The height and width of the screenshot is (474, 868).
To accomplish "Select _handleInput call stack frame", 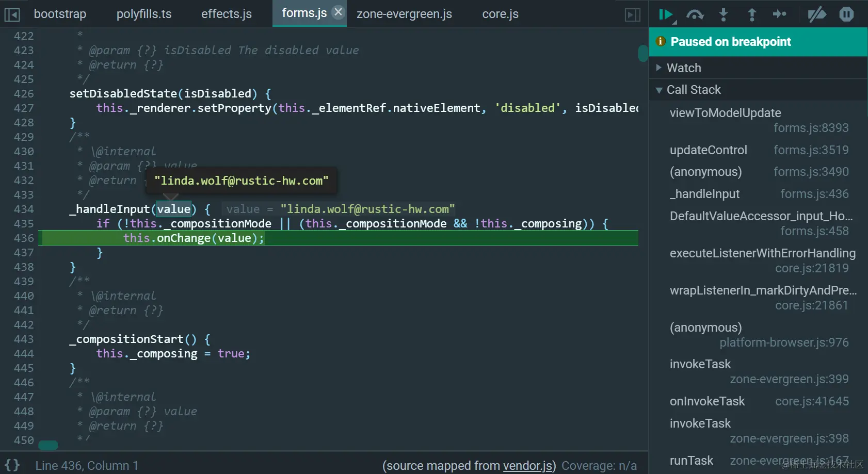I will [758, 194].
